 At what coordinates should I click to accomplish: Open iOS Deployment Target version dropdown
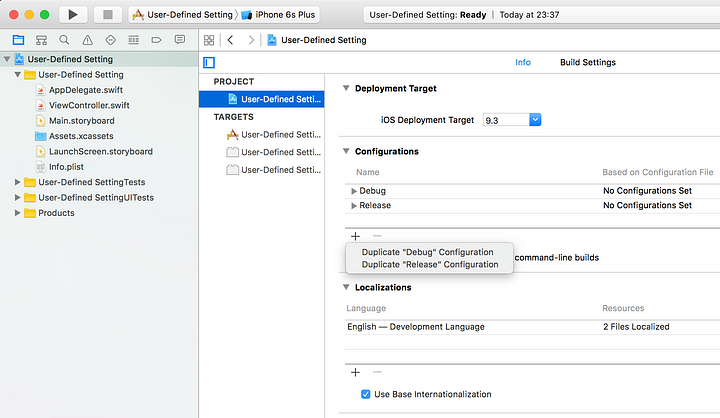tap(535, 120)
